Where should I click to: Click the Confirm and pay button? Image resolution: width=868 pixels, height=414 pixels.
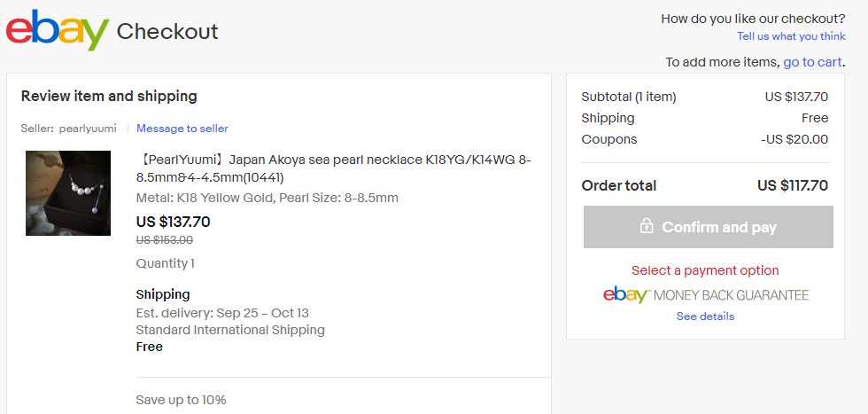(708, 227)
